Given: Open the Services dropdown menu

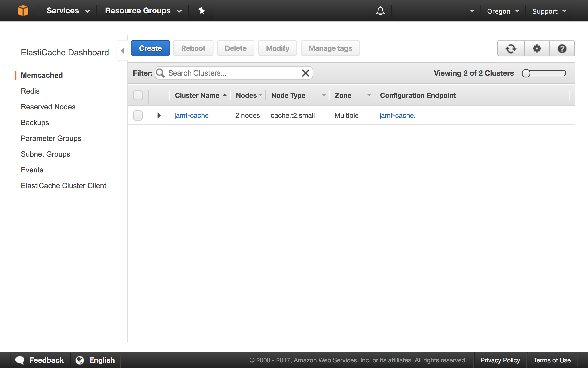Looking at the screenshot, I should point(68,11).
